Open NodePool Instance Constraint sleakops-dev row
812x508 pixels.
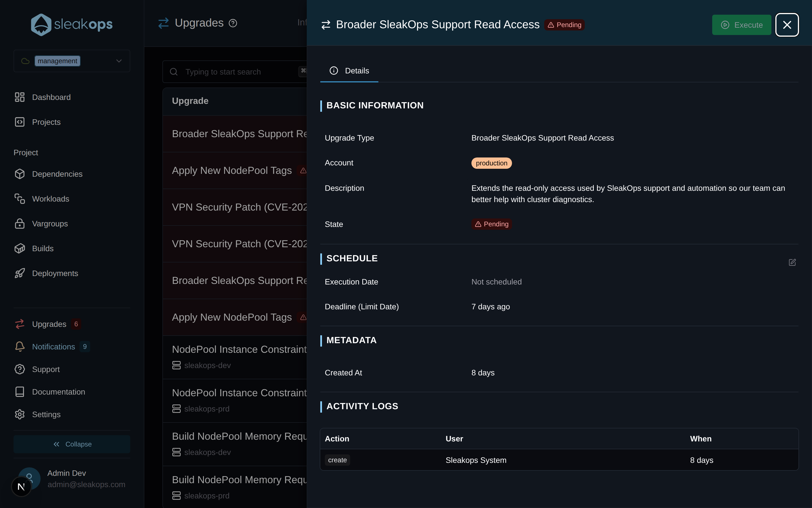click(235, 357)
